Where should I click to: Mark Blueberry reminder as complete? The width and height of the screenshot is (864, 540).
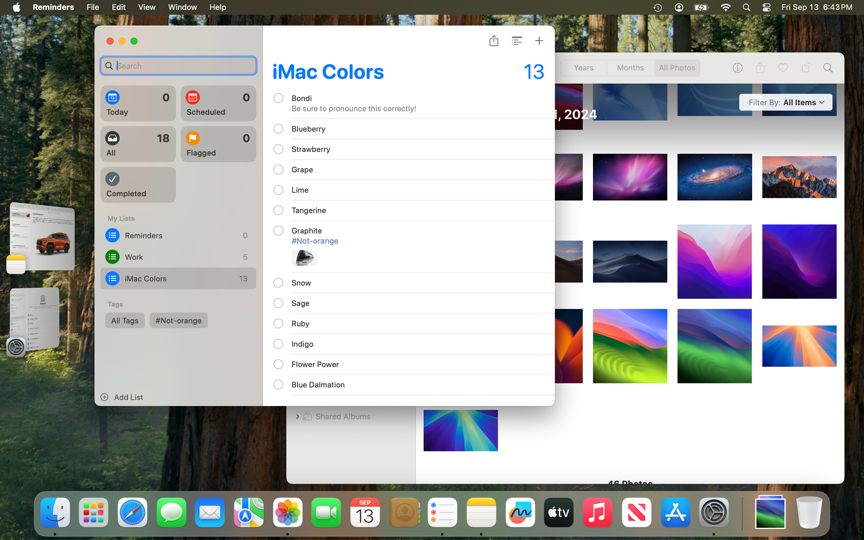278,129
